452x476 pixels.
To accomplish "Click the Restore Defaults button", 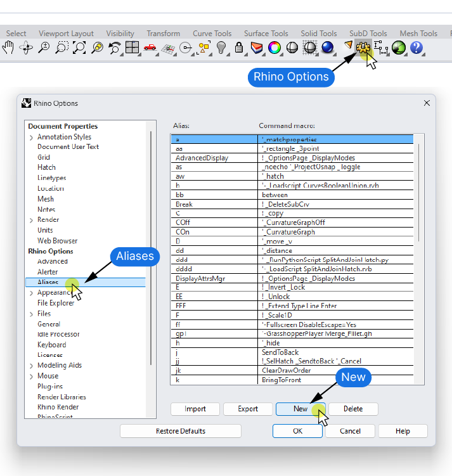I will 180,431.
